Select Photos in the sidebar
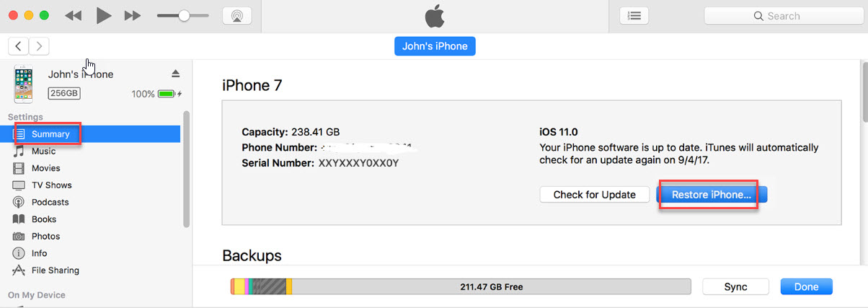Screen dimensions: 868x308 click(x=45, y=236)
